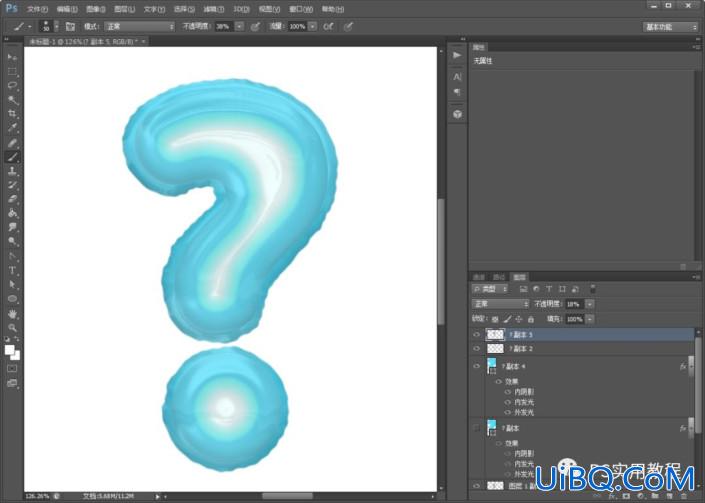705x503 pixels.
Task: Enable airbrush mode in options bar
Action: coord(329,27)
